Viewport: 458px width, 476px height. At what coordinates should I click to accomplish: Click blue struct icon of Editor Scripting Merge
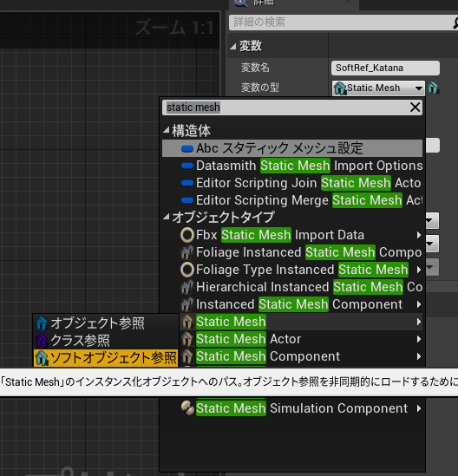coord(187,200)
